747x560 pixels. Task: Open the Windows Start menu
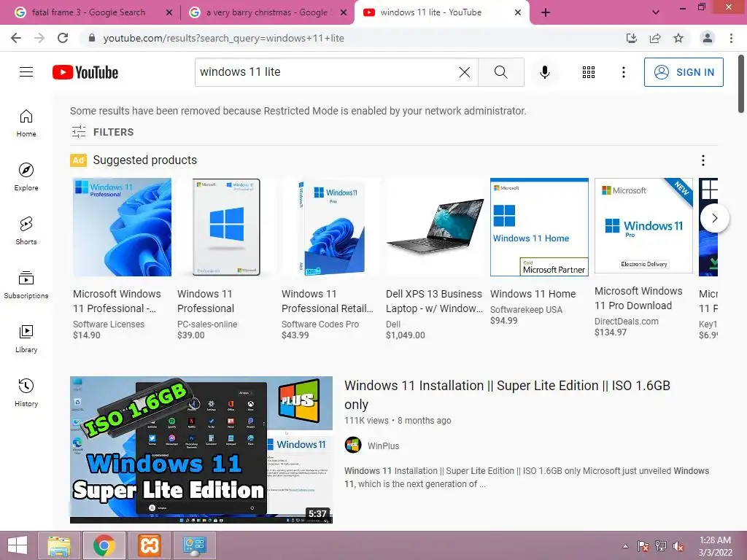[18, 545]
